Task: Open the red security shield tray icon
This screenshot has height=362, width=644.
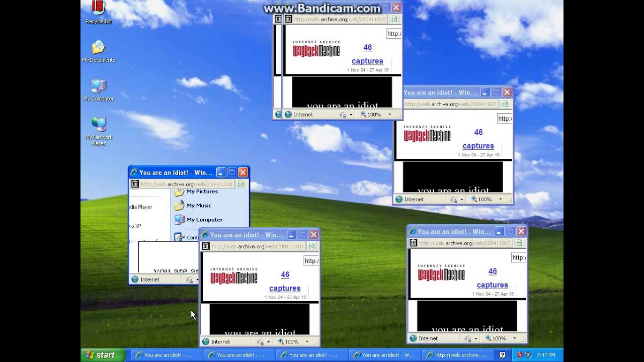Action: [x=520, y=354]
